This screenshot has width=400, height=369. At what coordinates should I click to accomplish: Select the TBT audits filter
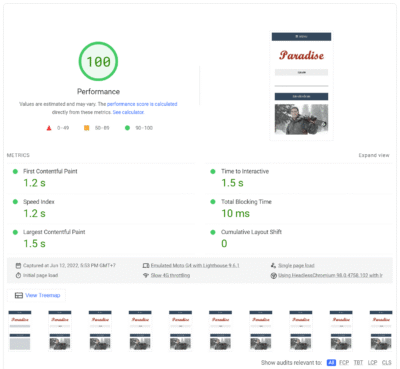[x=358, y=362]
